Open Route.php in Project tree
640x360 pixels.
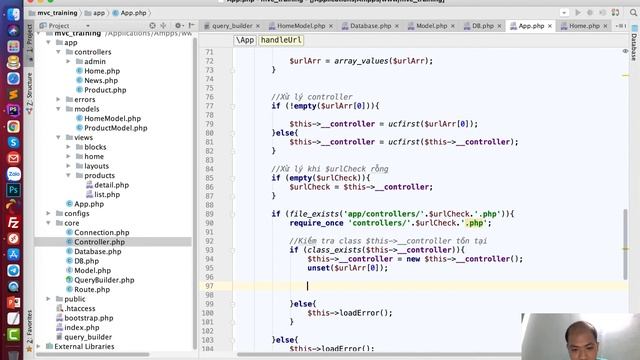(x=92, y=289)
